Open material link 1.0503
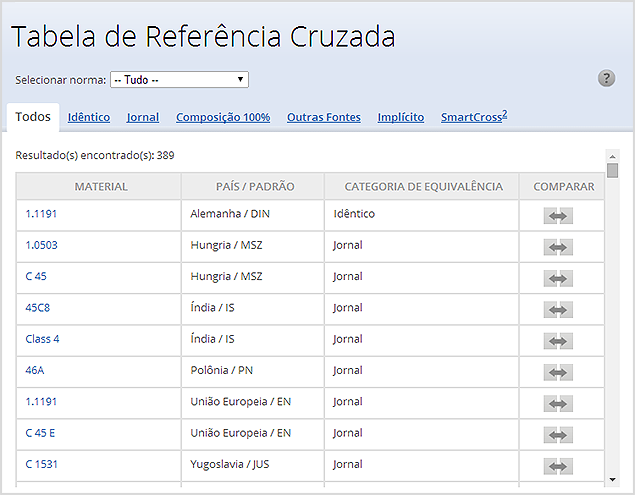 point(41,245)
